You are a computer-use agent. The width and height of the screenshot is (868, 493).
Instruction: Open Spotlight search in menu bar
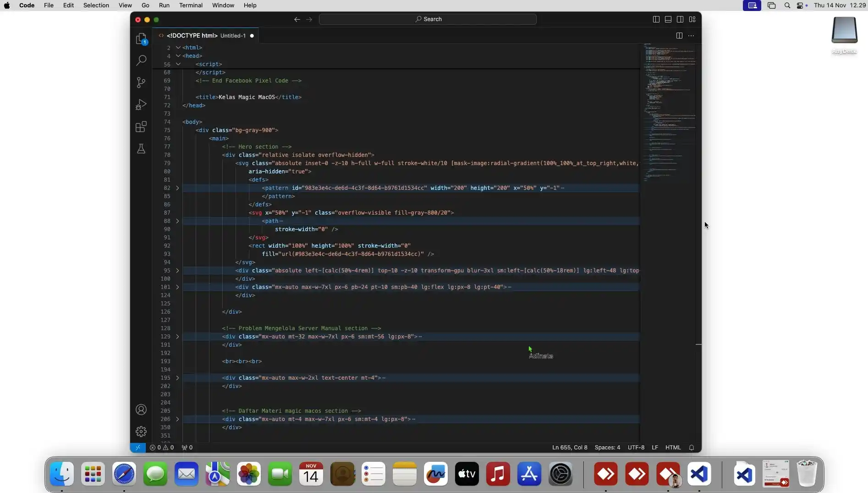click(x=787, y=6)
